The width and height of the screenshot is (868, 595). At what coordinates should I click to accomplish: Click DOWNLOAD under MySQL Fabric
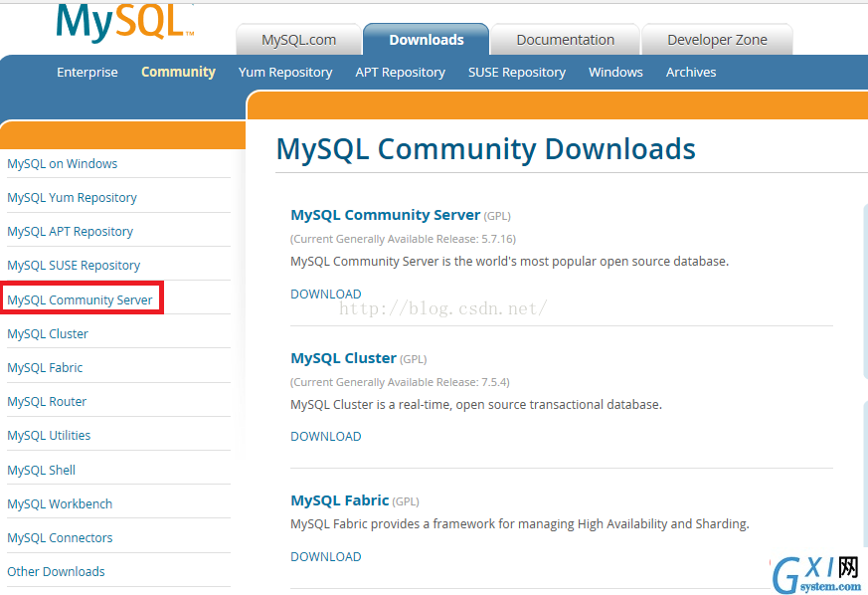click(326, 557)
